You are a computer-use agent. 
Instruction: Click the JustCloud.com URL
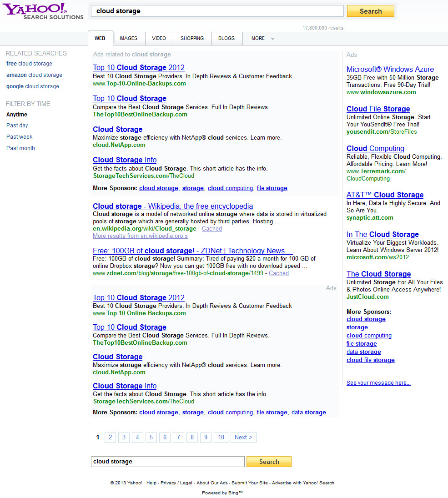[367, 297]
